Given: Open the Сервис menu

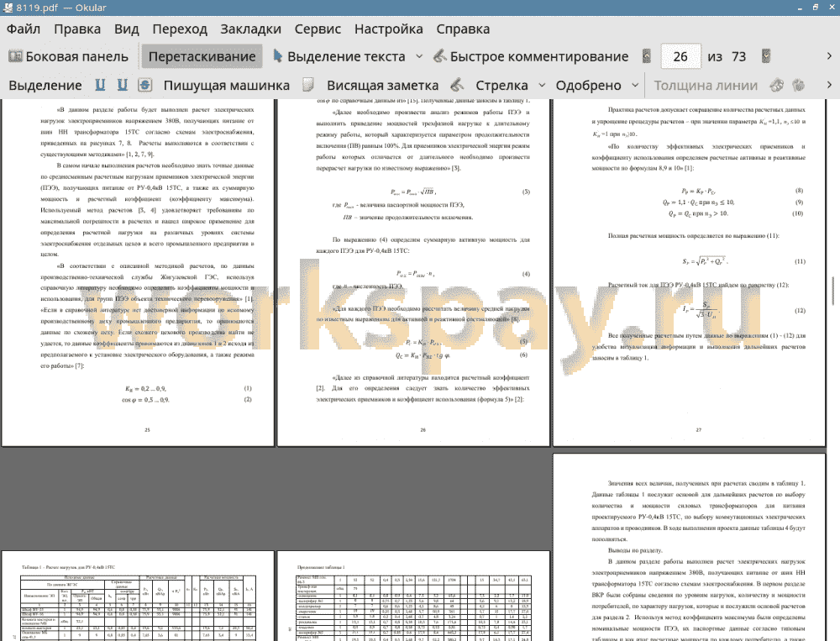Looking at the screenshot, I should point(318,29).
